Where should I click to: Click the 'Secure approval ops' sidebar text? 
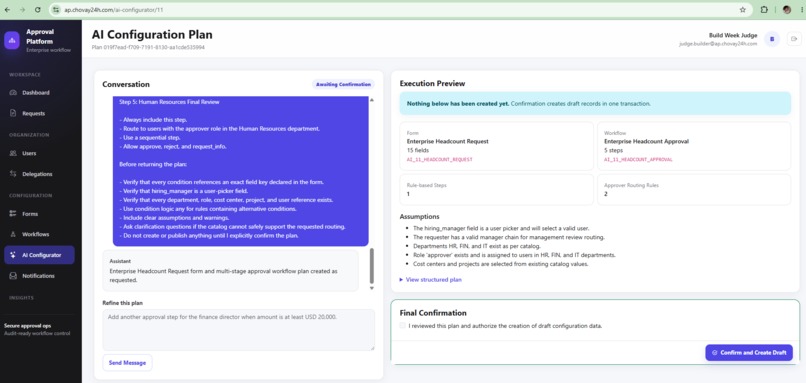pyautogui.click(x=28, y=325)
